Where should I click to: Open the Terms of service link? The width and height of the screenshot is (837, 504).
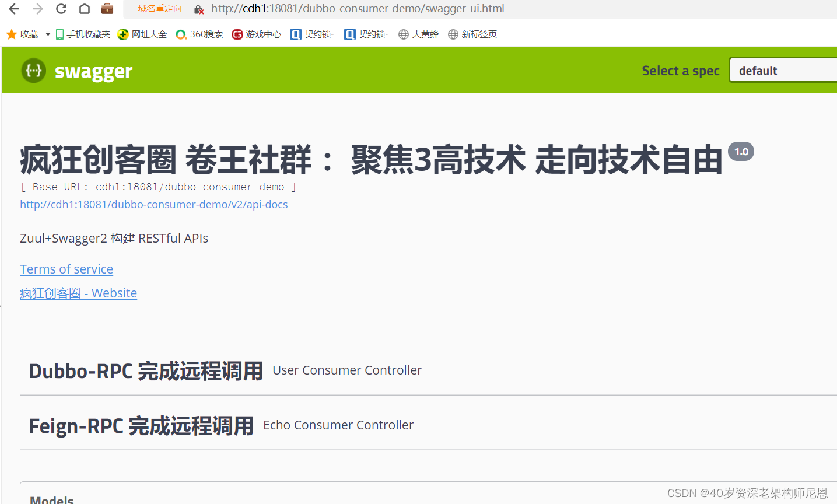[66, 269]
